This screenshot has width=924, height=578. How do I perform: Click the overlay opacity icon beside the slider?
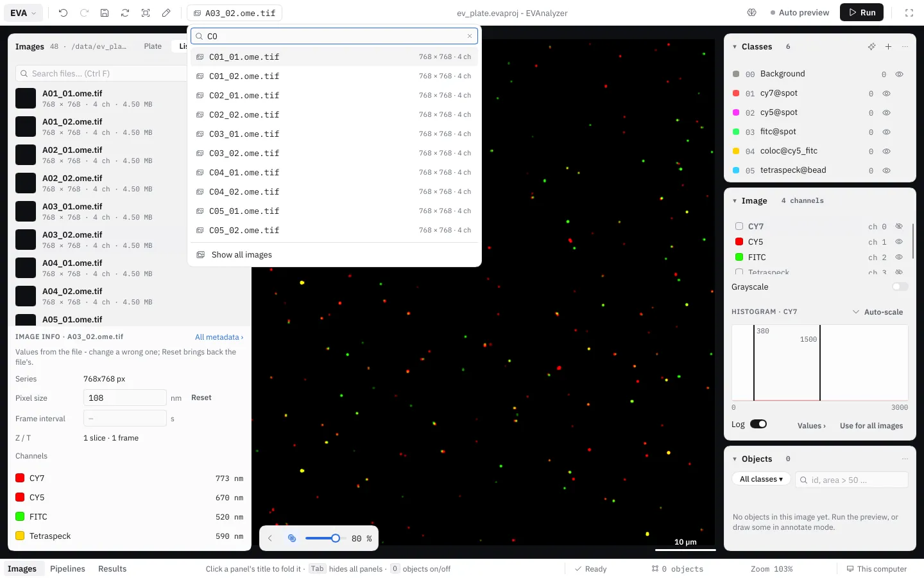[x=292, y=538]
